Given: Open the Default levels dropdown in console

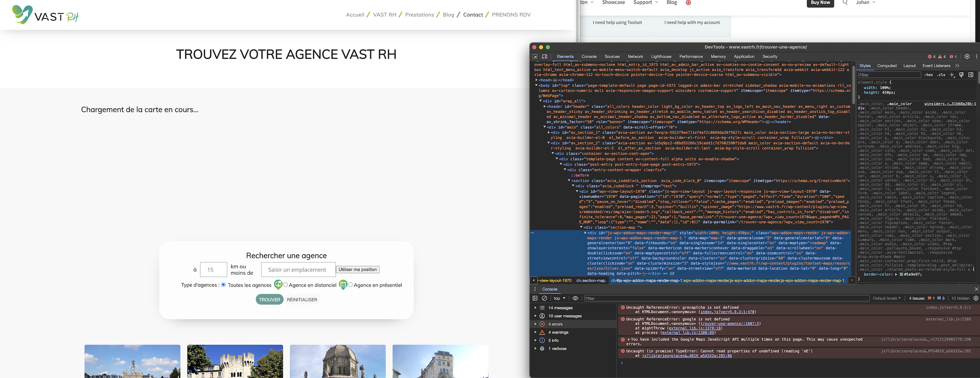Looking at the screenshot, I should (x=887, y=298).
